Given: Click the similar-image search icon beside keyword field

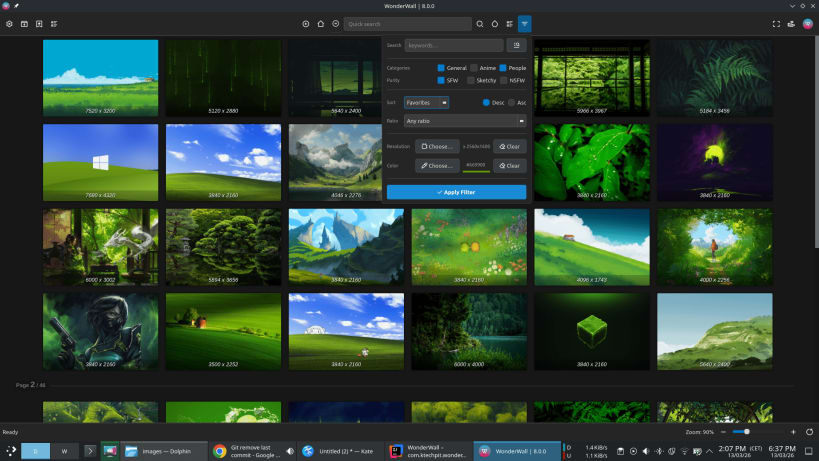Looking at the screenshot, I should click(516, 45).
